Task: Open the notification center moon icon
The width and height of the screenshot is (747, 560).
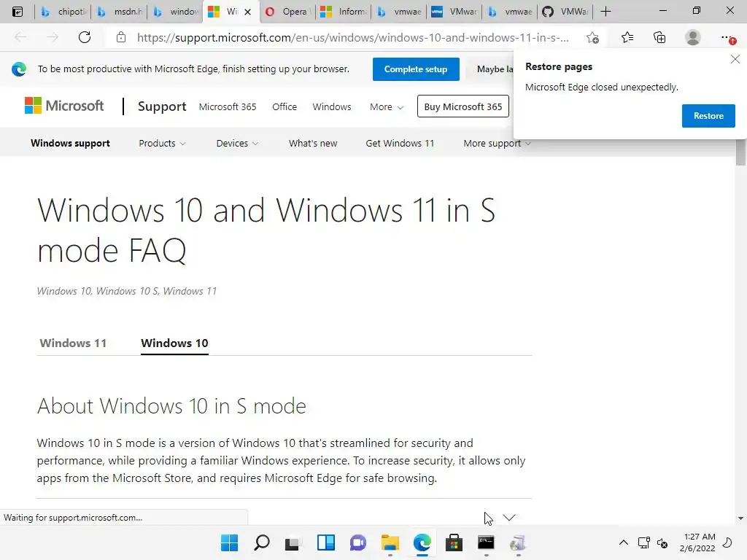Action: pos(727,542)
